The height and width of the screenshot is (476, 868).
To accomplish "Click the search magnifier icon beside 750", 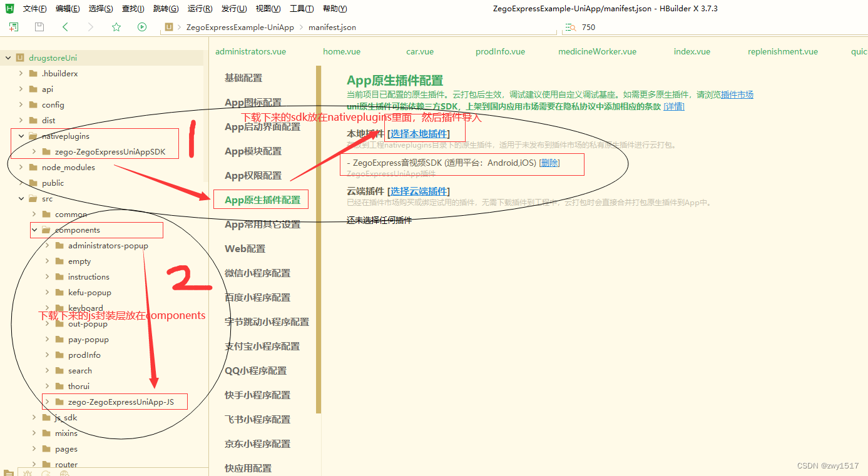I will (570, 28).
